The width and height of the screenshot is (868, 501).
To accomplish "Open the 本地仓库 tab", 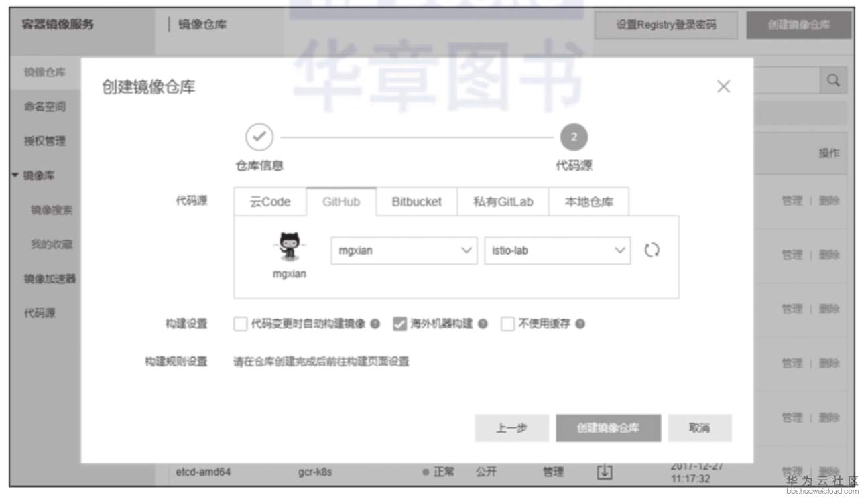I will [588, 202].
